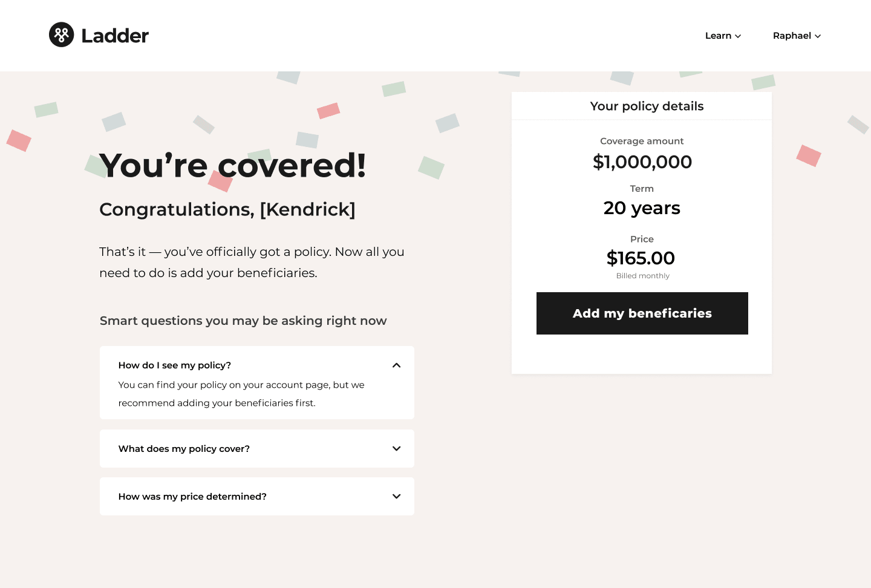The height and width of the screenshot is (588, 871).
Task: Collapse the "How do I see my policy?" chevron
Action: 396,365
